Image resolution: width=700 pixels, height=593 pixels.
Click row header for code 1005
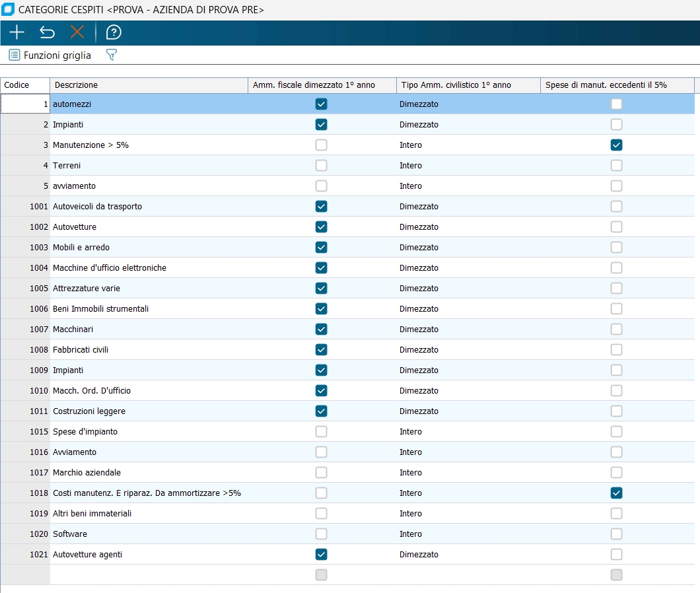25,288
